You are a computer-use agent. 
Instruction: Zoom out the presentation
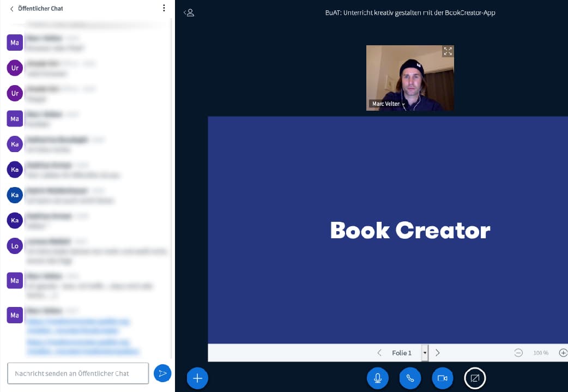(x=518, y=353)
